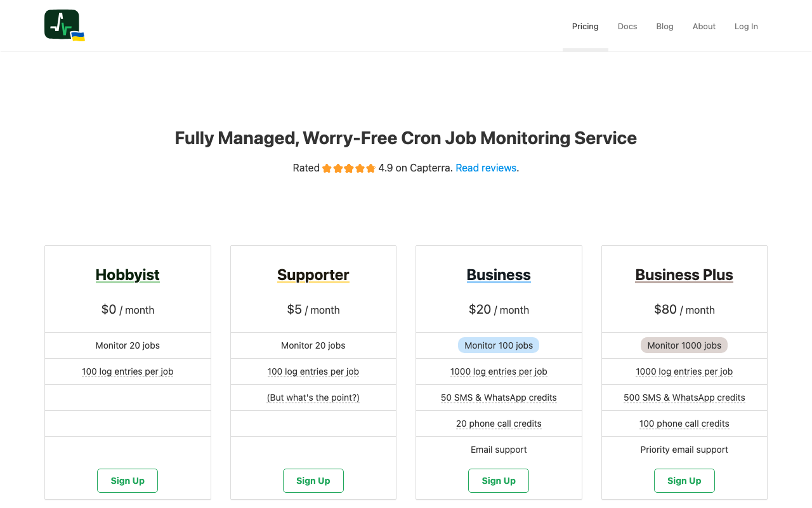This screenshot has height=508, width=812.
Task: Sign Up for the Supporter plan
Action: click(x=313, y=481)
